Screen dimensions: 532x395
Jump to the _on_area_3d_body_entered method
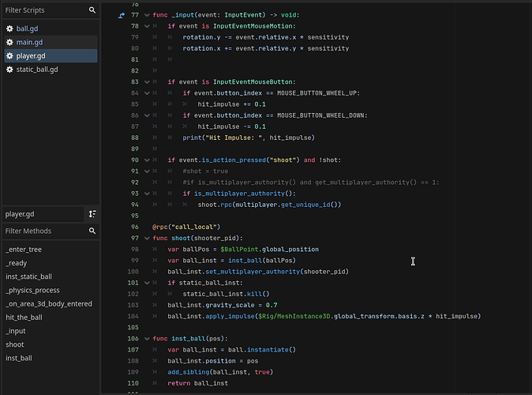tap(49, 303)
